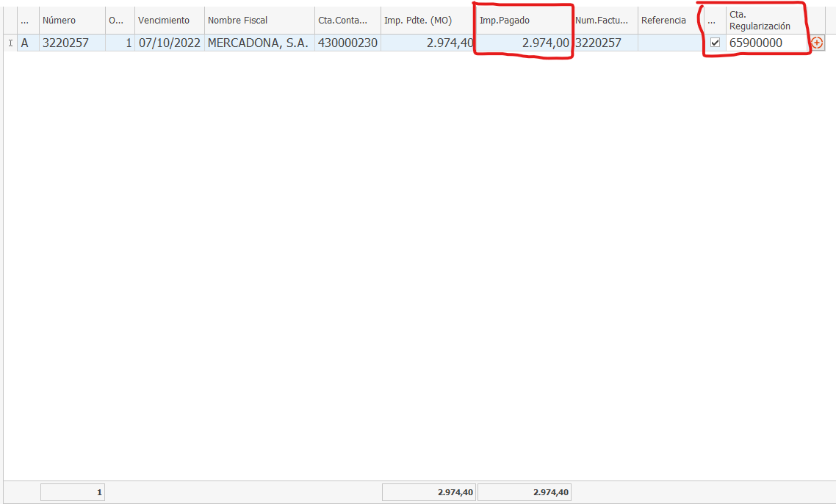The height and width of the screenshot is (504, 836).
Task: Click the Imp.Pagado column header
Action: pos(524,21)
